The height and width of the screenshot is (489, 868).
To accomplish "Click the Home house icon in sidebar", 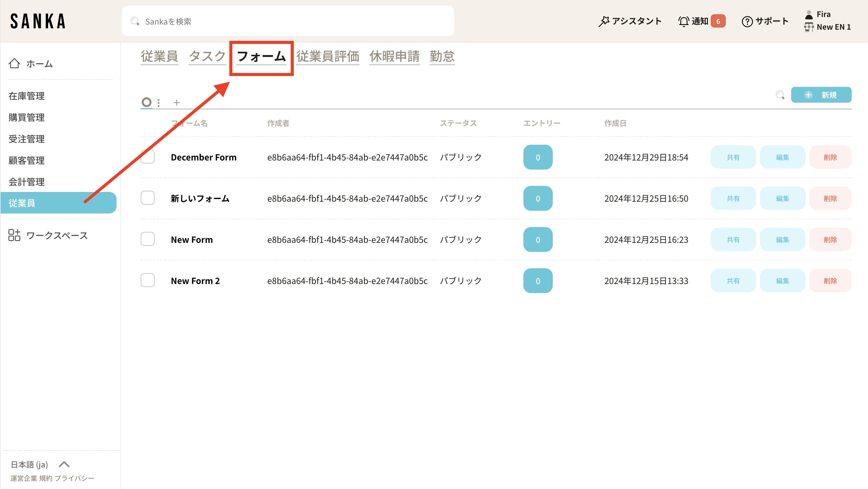I will click(14, 63).
